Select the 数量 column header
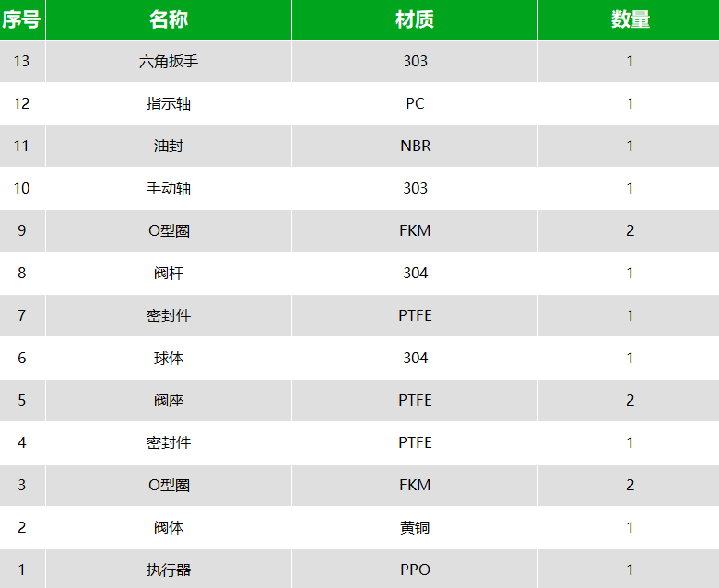Screen dimensions: 719x588 629,19
